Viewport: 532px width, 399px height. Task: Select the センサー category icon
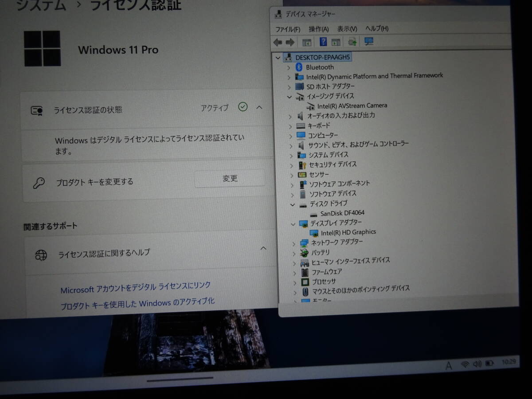tap(302, 175)
